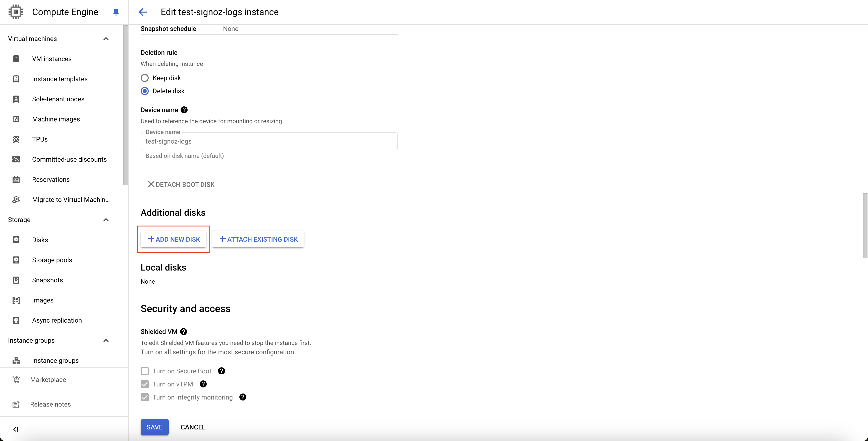
Task: Click the sidebar vertical scrollbar
Action: coord(125,105)
